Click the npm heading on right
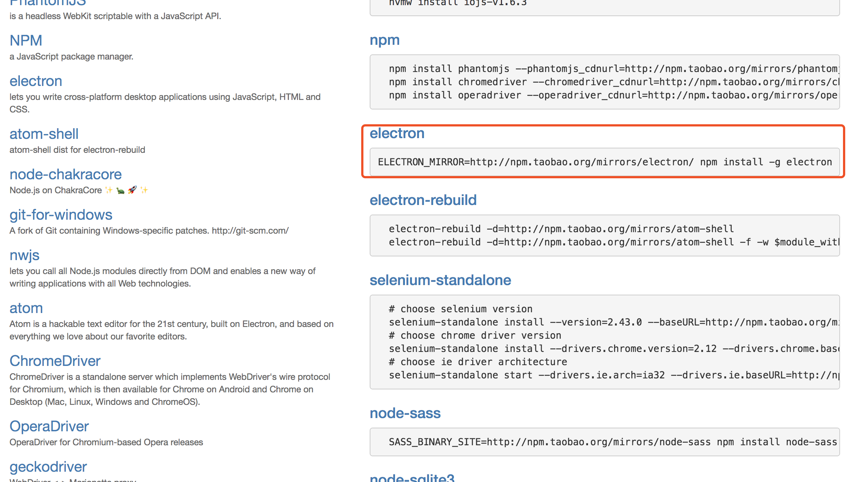 384,40
